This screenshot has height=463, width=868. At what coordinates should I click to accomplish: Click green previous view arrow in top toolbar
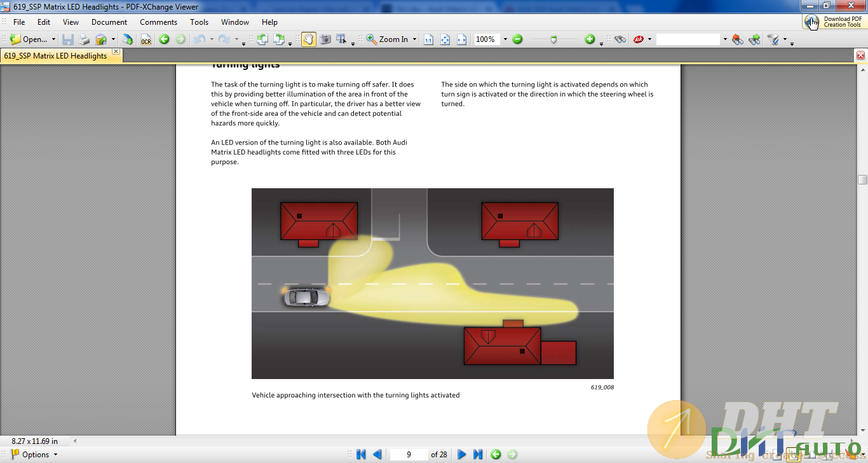click(164, 39)
